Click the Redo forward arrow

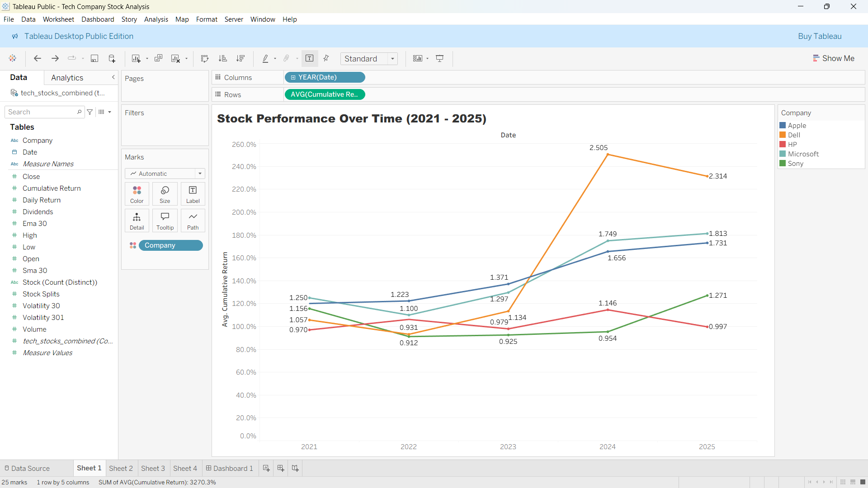pos(55,58)
